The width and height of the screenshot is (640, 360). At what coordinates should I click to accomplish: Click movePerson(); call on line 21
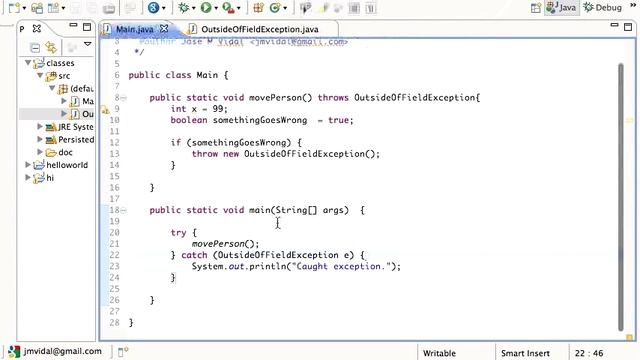[225, 244]
